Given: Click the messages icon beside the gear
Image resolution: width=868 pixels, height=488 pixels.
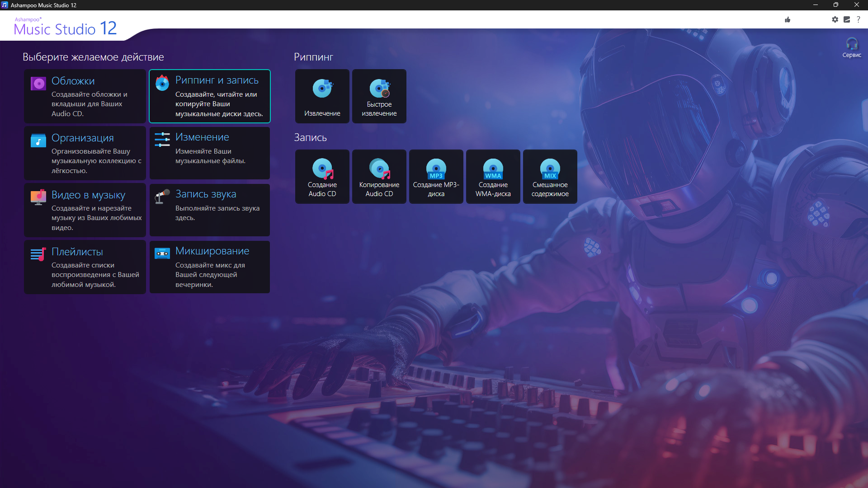Looking at the screenshot, I should pyautogui.click(x=847, y=19).
